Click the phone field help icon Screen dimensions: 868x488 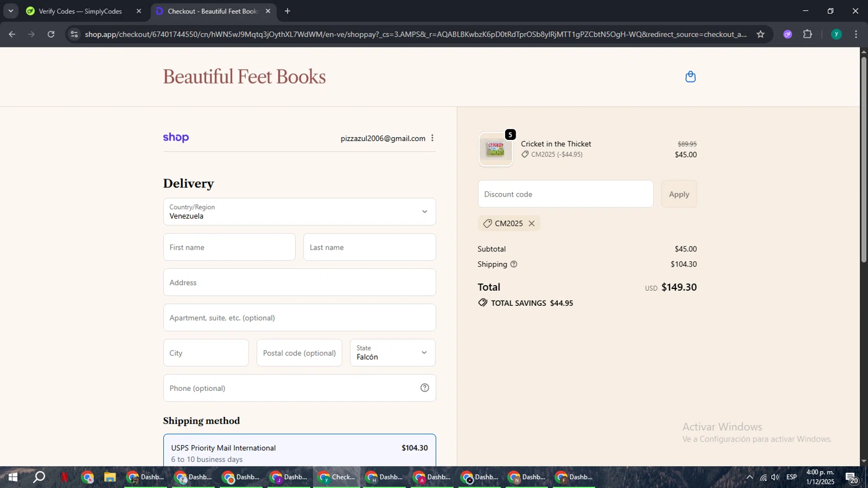pos(425,388)
